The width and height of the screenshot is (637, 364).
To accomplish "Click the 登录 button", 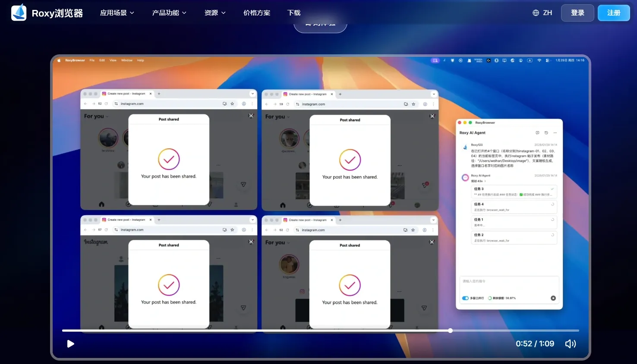I will 577,13.
